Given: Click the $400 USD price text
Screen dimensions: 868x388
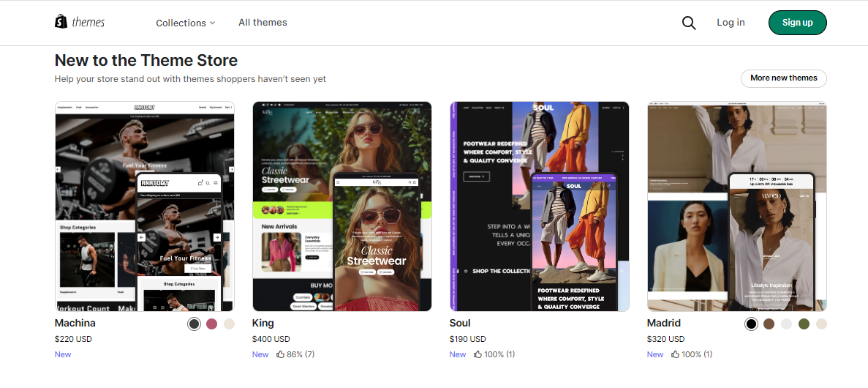Looking at the screenshot, I should tap(271, 339).
